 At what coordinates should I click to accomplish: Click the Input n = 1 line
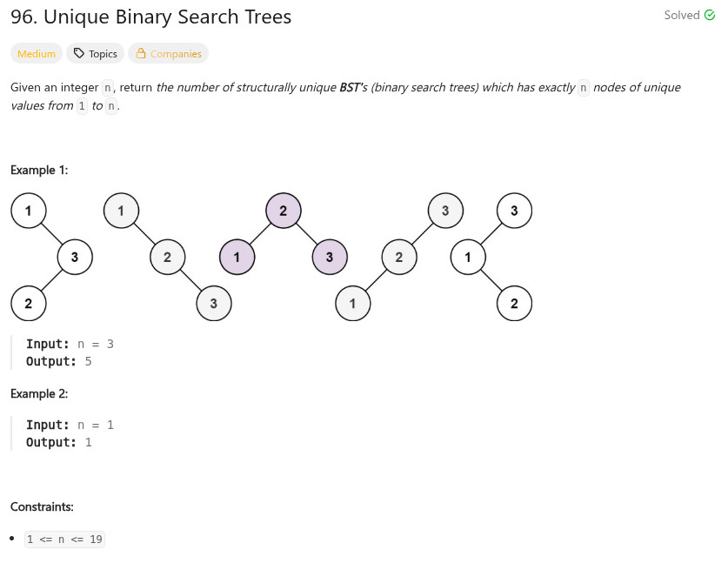70,425
